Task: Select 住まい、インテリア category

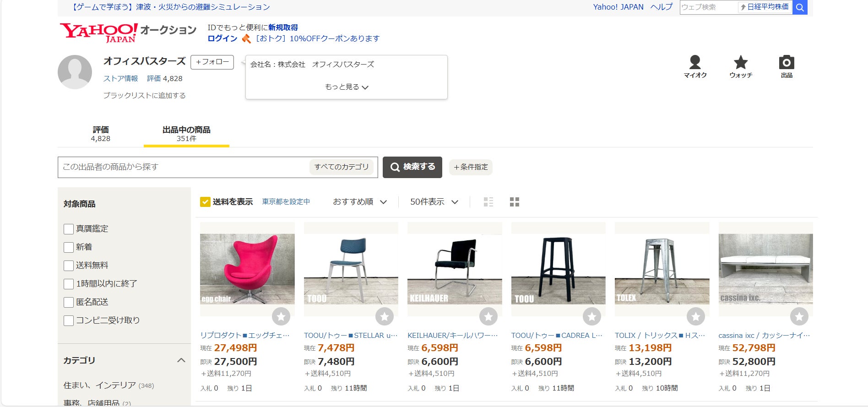Action: pyautogui.click(x=108, y=385)
